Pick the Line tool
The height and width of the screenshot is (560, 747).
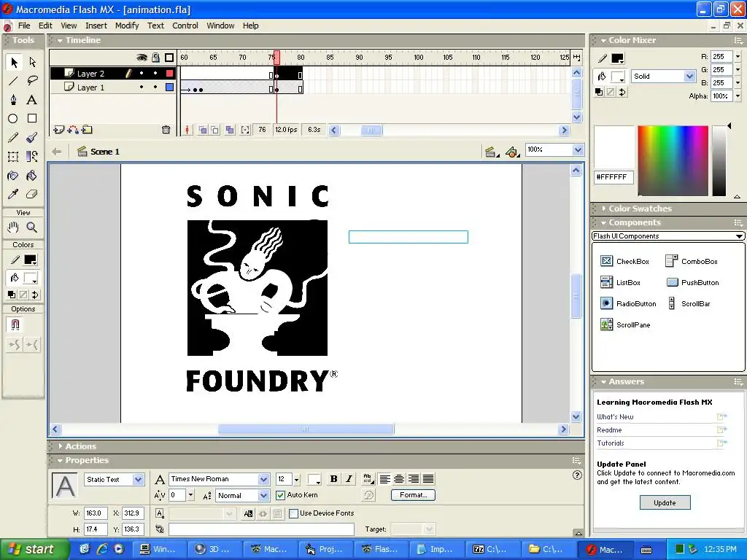point(13,81)
